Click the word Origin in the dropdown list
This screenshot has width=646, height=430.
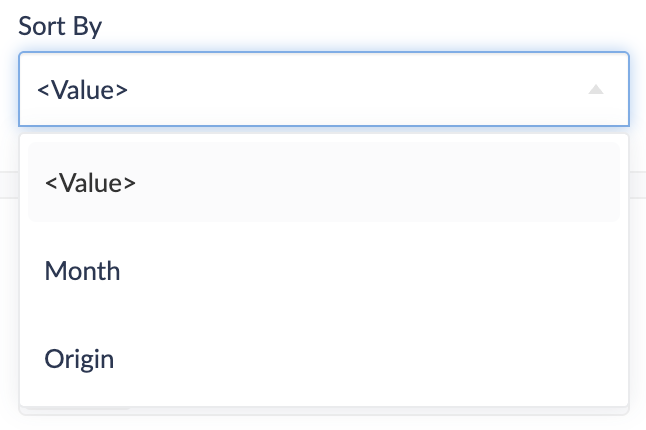click(80, 358)
